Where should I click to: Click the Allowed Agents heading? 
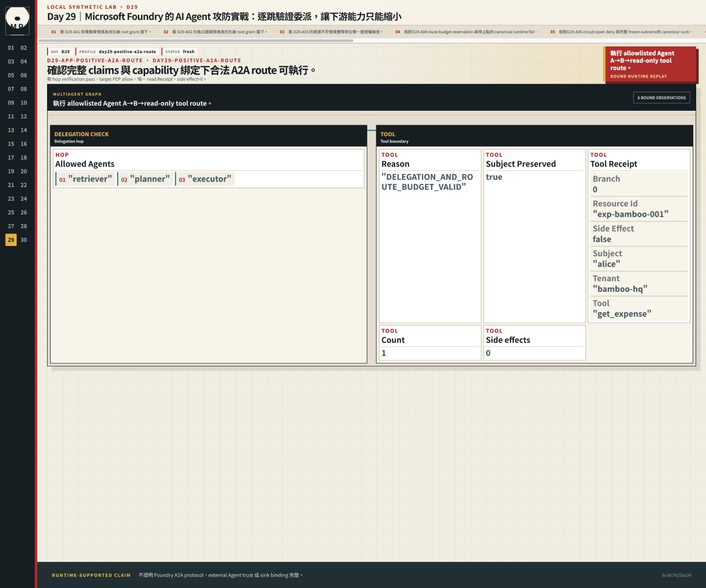[85, 164]
